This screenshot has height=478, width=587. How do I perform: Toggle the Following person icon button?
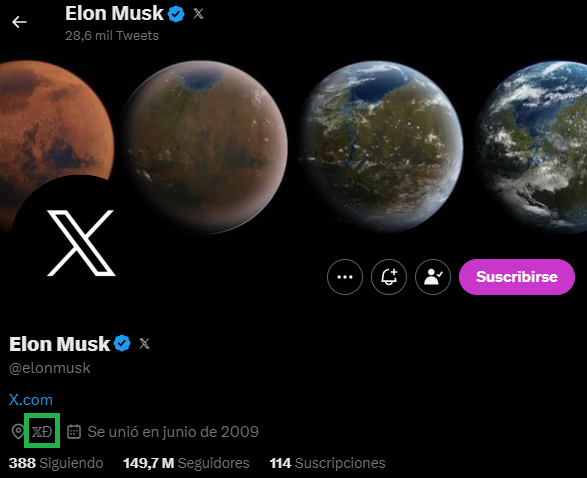coord(433,277)
